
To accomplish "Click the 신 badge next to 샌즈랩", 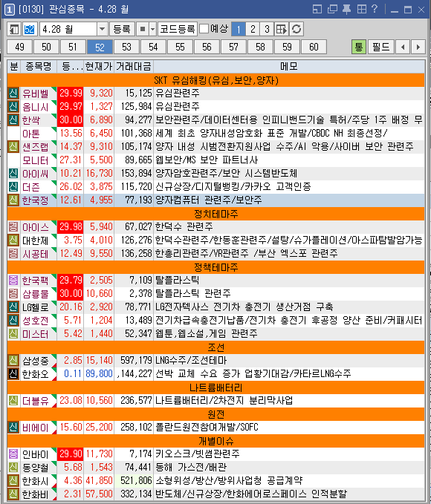I will pyautogui.click(x=13, y=146).
